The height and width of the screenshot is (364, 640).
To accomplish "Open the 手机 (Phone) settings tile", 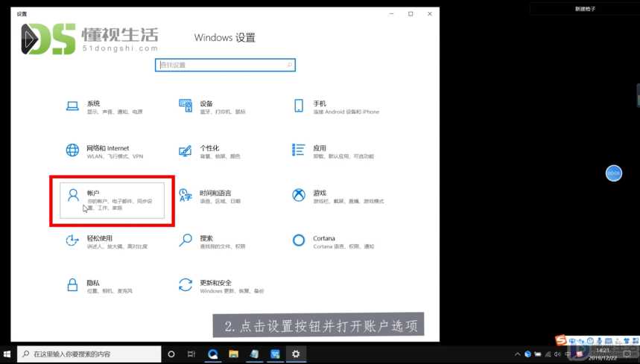I will (336, 106).
